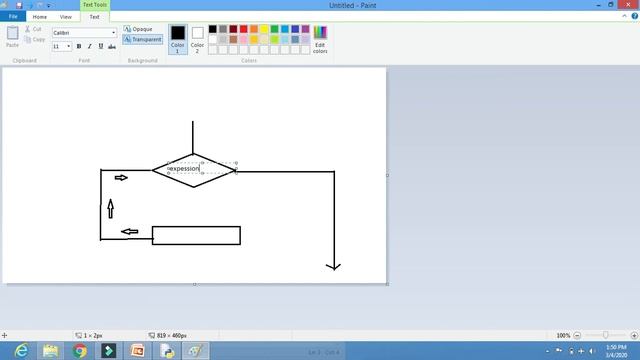Open File Explorer from taskbar
The width and height of the screenshot is (640, 360).
click(x=51, y=351)
